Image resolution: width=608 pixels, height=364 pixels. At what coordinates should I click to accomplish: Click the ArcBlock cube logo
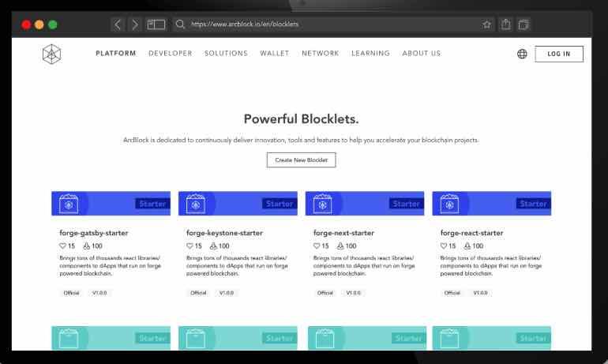[51, 54]
